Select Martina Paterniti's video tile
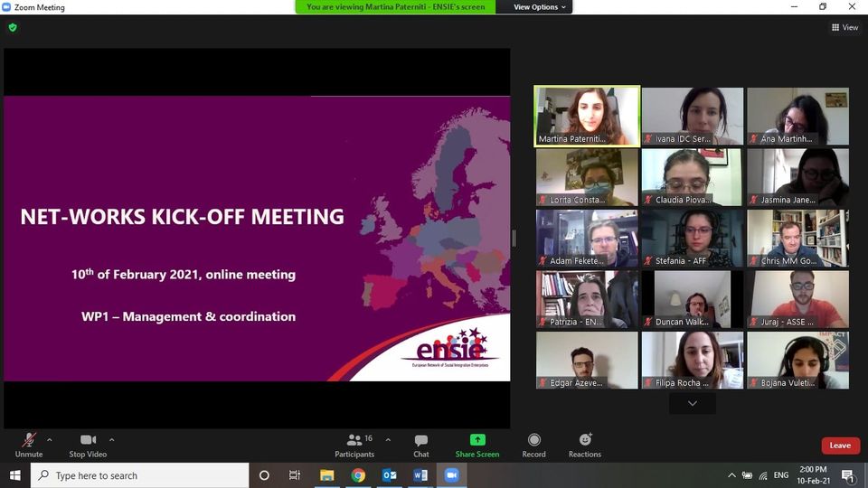 pyautogui.click(x=587, y=116)
